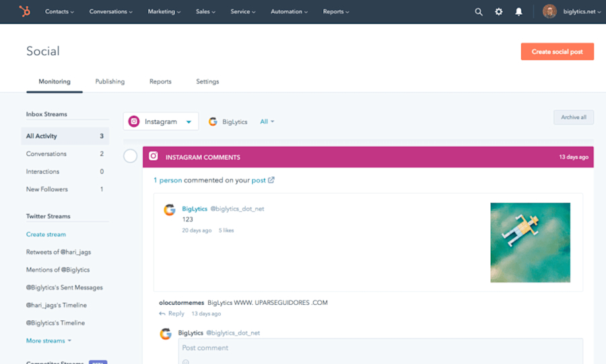Click the INSTAGRAM COMMENTS header title

tap(203, 157)
